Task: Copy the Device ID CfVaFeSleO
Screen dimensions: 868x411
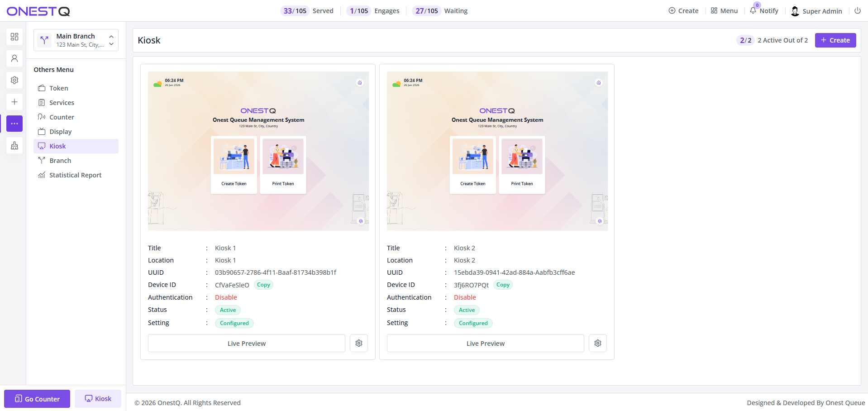Action: (x=263, y=285)
